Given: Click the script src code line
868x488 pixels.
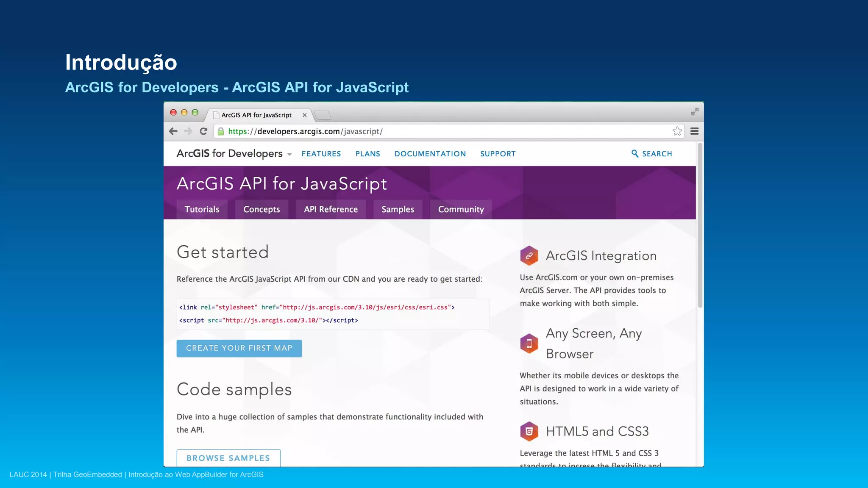Looking at the screenshot, I should (x=268, y=320).
